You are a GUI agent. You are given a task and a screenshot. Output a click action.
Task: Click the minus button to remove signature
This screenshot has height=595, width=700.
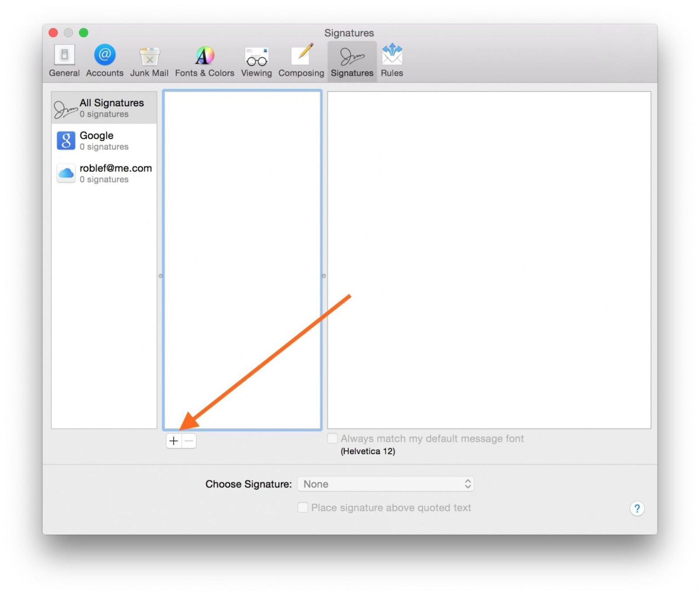point(189,441)
